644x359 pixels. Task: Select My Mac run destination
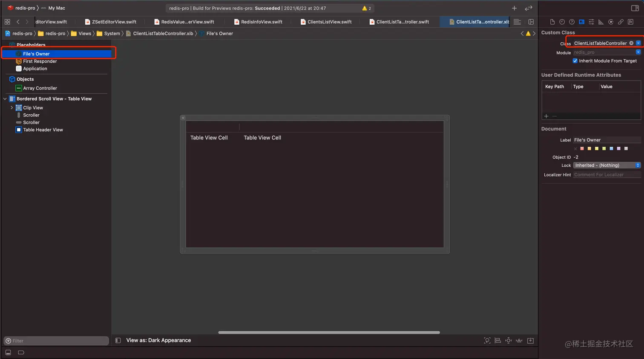[x=53, y=8]
